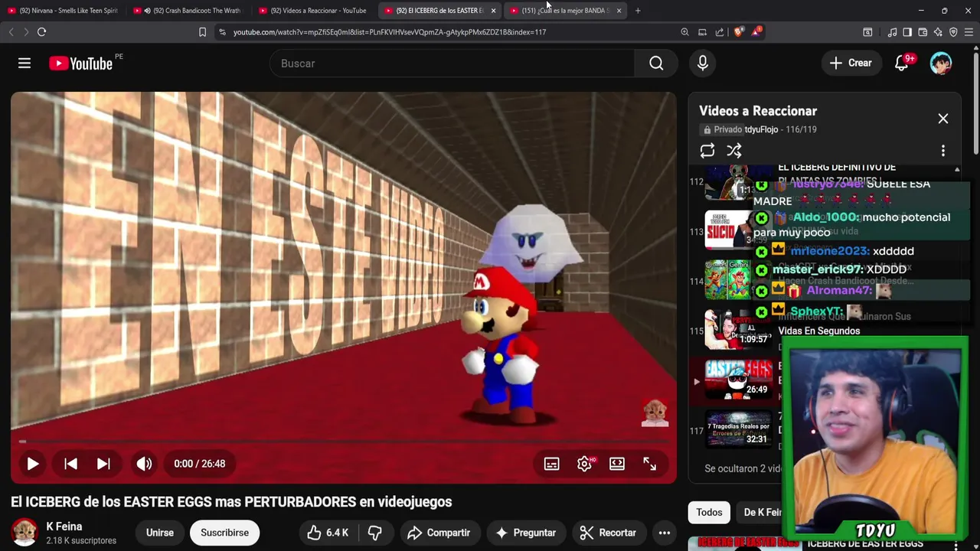The height and width of the screenshot is (551, 980).
Task: Skip to the next playlist video
Action: 103,464
